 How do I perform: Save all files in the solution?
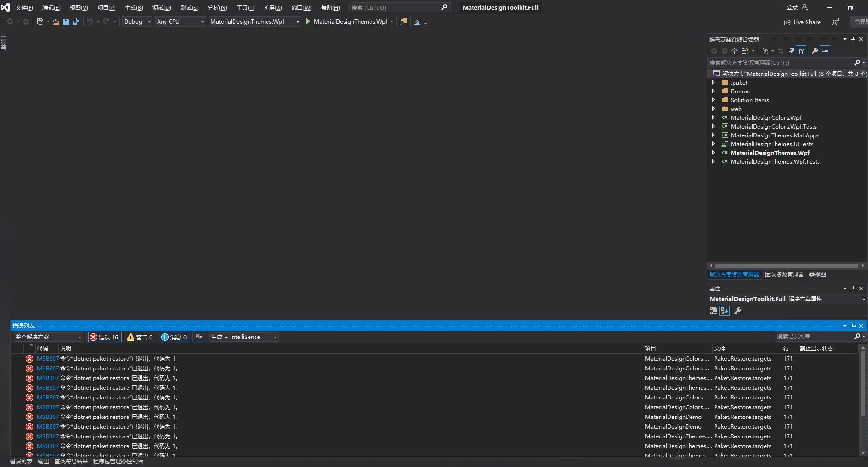point(77,21)
